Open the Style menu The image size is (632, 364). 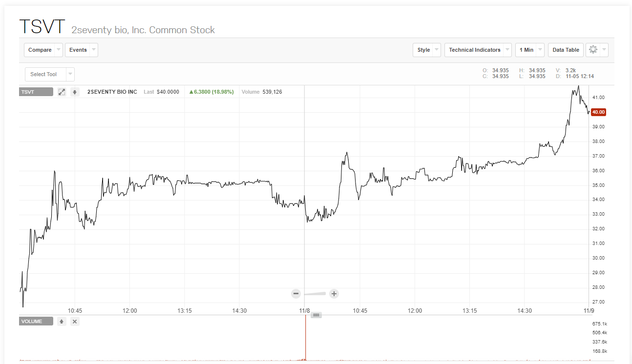[427, 50]
